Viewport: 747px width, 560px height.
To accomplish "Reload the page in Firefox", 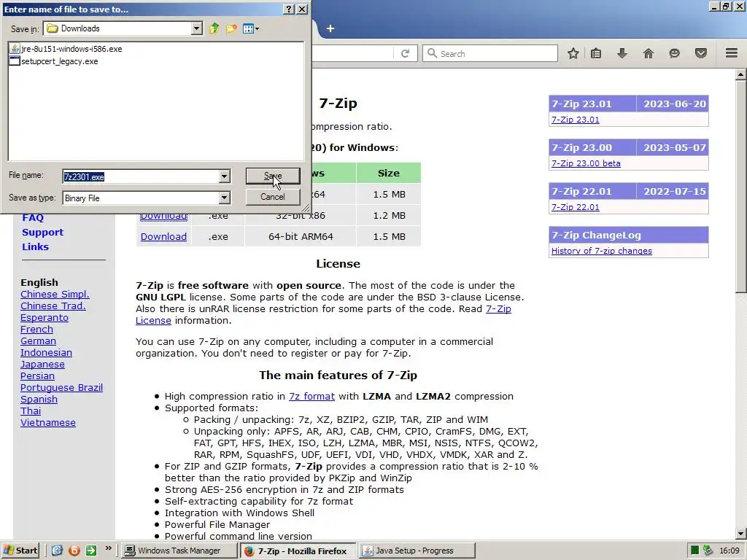I will 406,53.
